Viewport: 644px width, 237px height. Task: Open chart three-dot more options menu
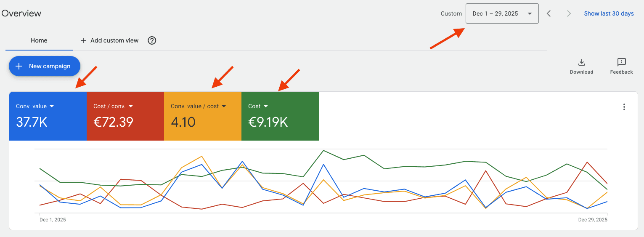[624, 107]
